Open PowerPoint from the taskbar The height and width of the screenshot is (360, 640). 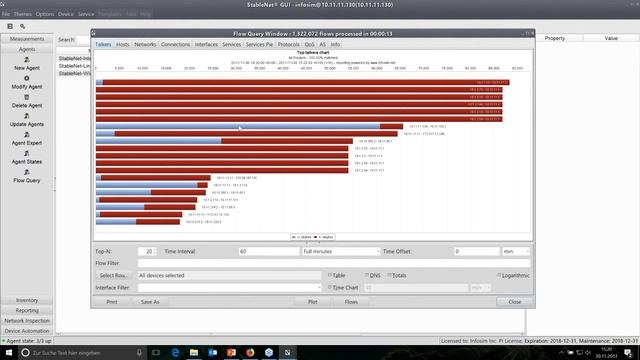[231, 352]
